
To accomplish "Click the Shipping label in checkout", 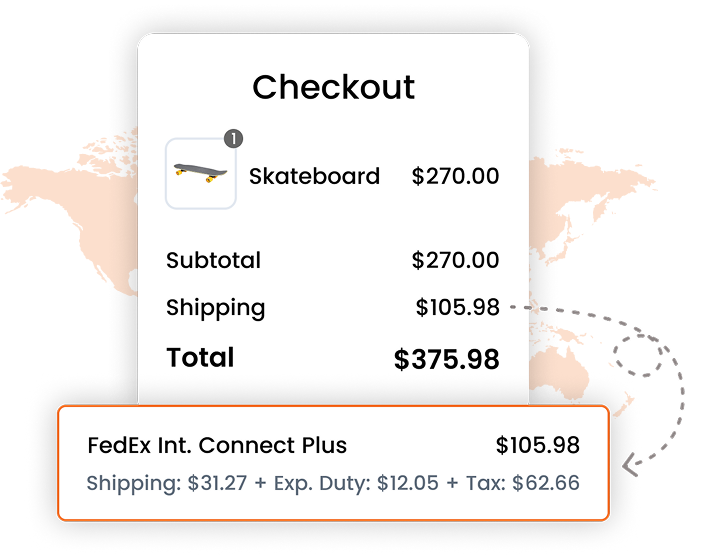I will coord(215,308).
